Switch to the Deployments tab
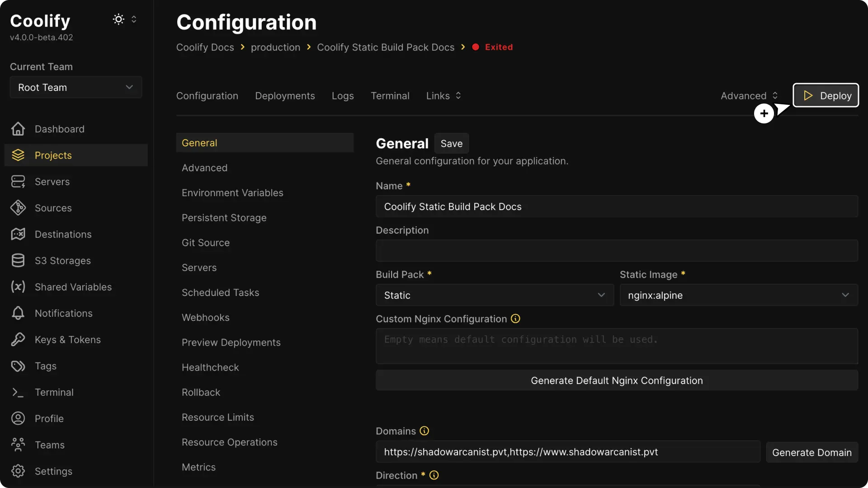The height and width of the screenshot is (488, 868). pyautogui.click(x=285, y=95)
